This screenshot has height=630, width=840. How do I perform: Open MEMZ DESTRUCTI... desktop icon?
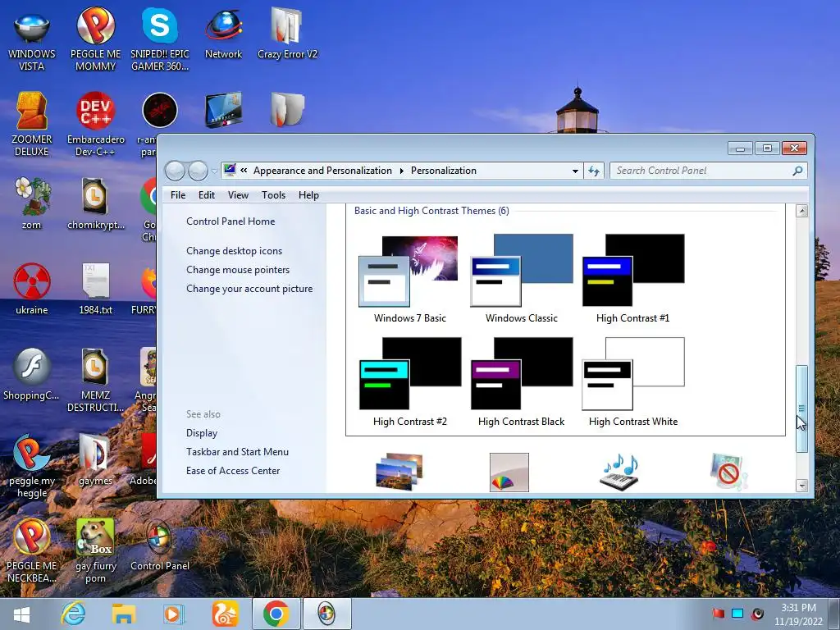click(x=95, y=380)
